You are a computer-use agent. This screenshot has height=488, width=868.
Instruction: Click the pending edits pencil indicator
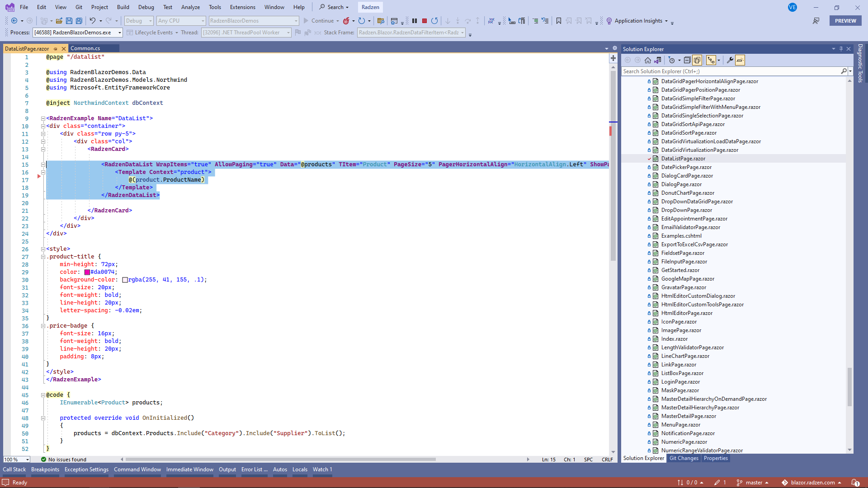click(x=720, y=483)
